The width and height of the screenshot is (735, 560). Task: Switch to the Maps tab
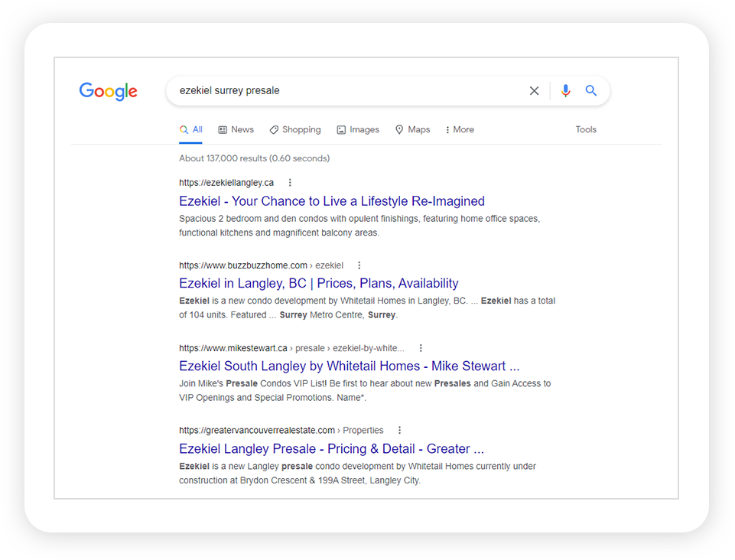coord(412,130)
